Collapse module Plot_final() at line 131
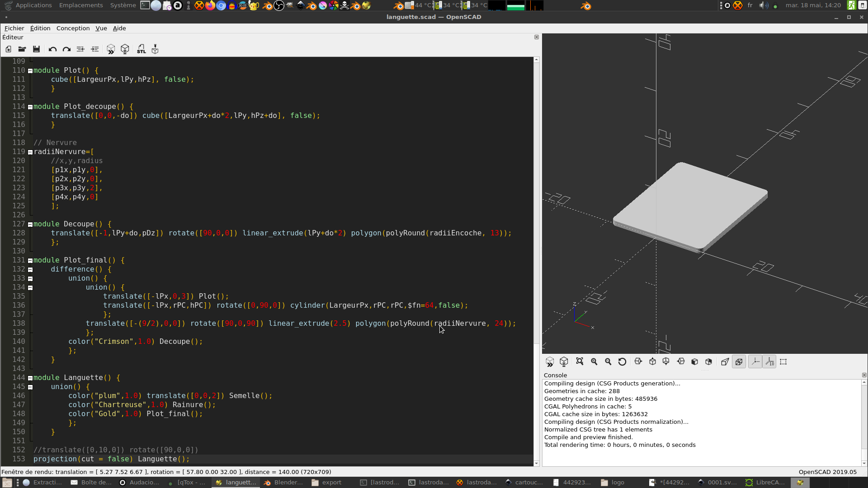This screenshot has height=488, width=868. pyautogui.click(x=30, y=261)
